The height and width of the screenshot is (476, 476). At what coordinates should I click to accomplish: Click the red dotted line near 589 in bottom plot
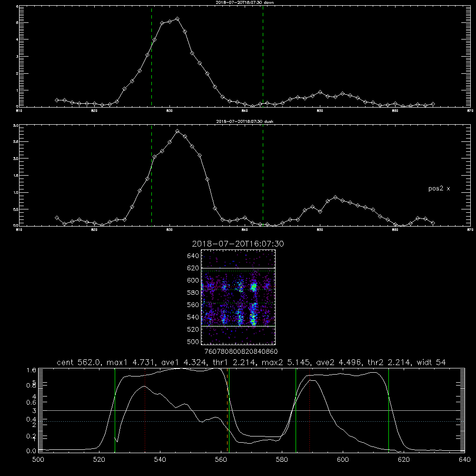coord(310,410)
